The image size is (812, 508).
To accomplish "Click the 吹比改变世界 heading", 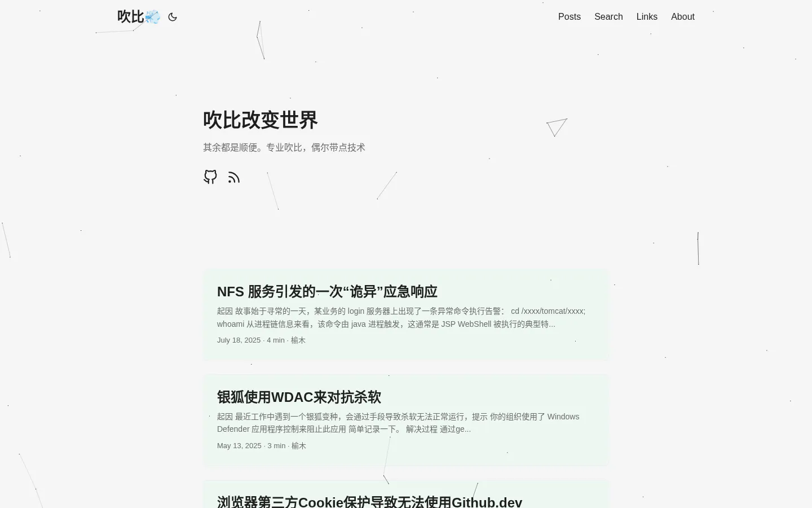I will point(261,120).
